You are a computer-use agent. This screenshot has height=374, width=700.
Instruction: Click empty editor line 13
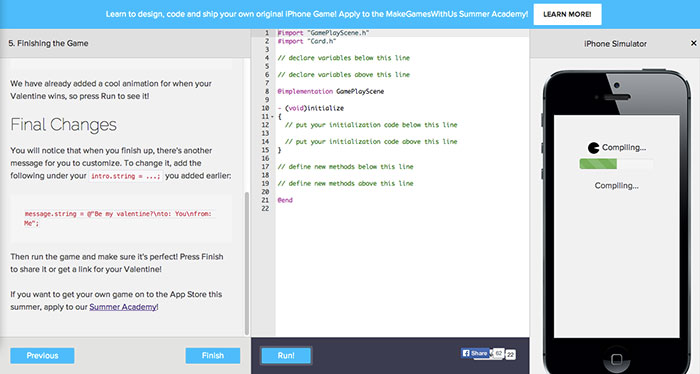coord(402,133)
